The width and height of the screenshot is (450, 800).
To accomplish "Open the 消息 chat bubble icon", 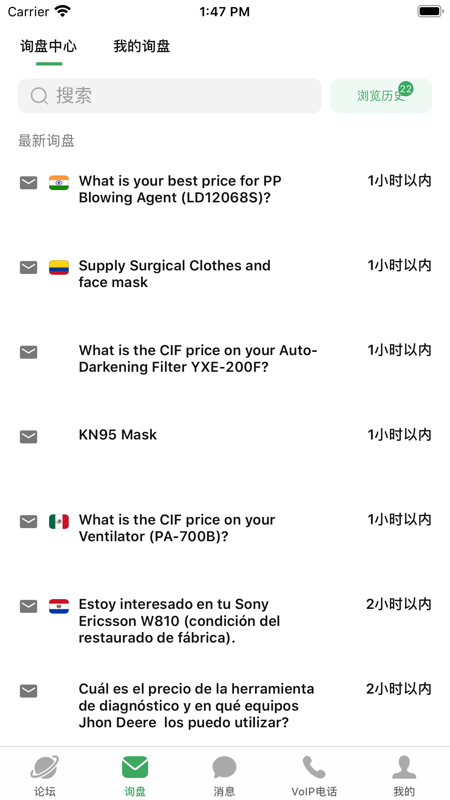I will (224, 767).
